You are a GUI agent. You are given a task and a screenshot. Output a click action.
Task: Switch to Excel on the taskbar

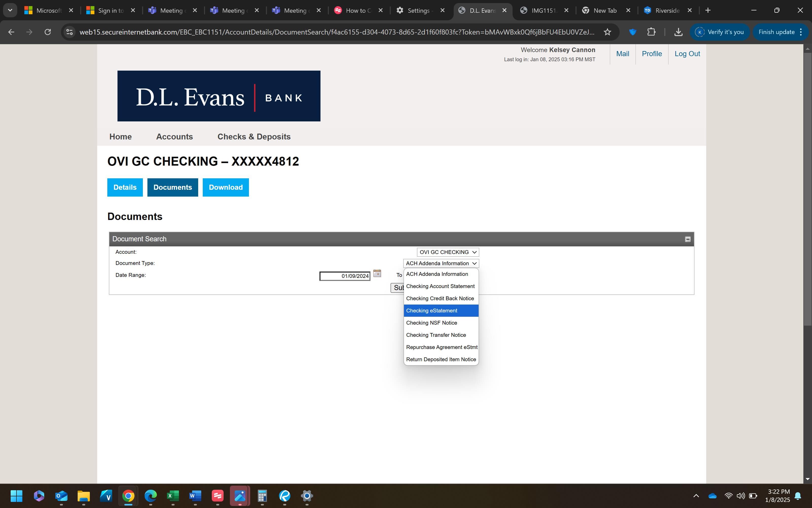tap(173, 496)
